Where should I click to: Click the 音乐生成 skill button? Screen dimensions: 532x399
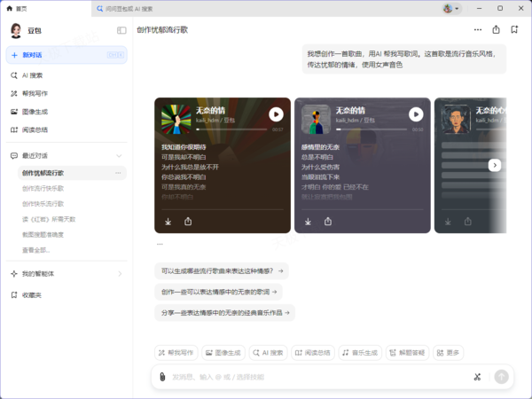click(x=360, y=352)
